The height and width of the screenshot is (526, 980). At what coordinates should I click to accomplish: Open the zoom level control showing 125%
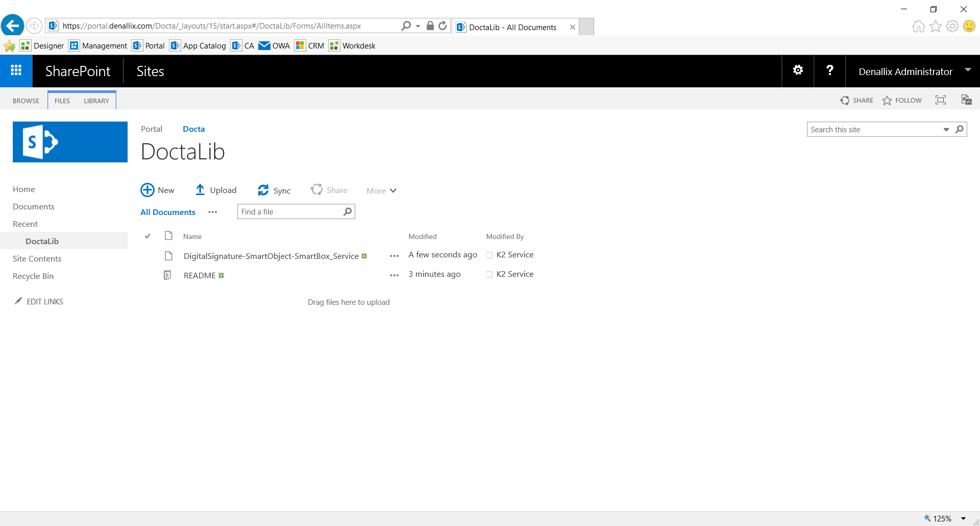(x=942, y=518)
